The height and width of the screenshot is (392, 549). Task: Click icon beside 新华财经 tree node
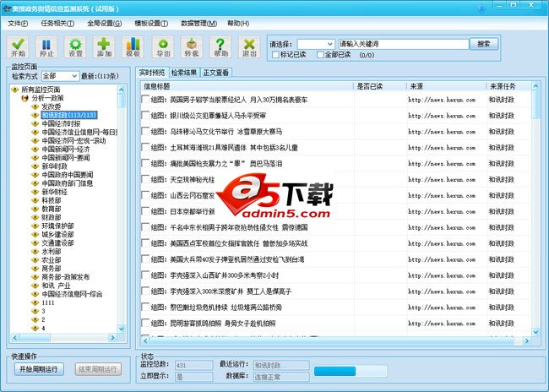click(35, 192)
